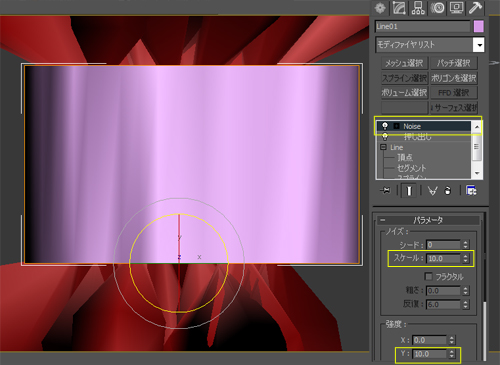Collapse the Line sub-object tree

click(x=383, y=147)
